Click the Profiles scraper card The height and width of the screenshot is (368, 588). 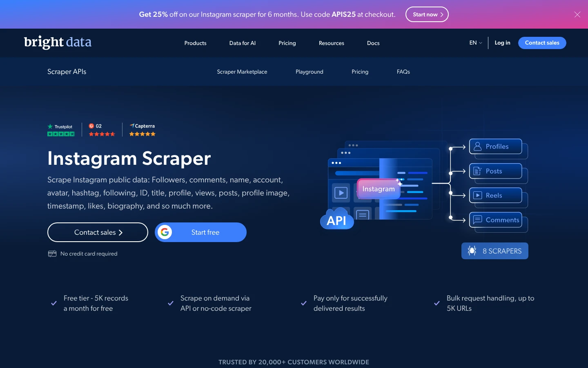pyautogui.click(x=496, y=146)
